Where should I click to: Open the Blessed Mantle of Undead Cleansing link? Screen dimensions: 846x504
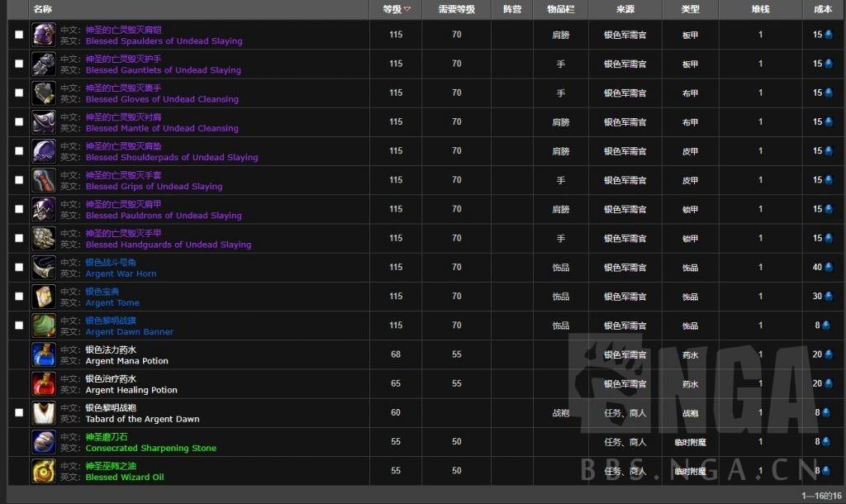162,128
